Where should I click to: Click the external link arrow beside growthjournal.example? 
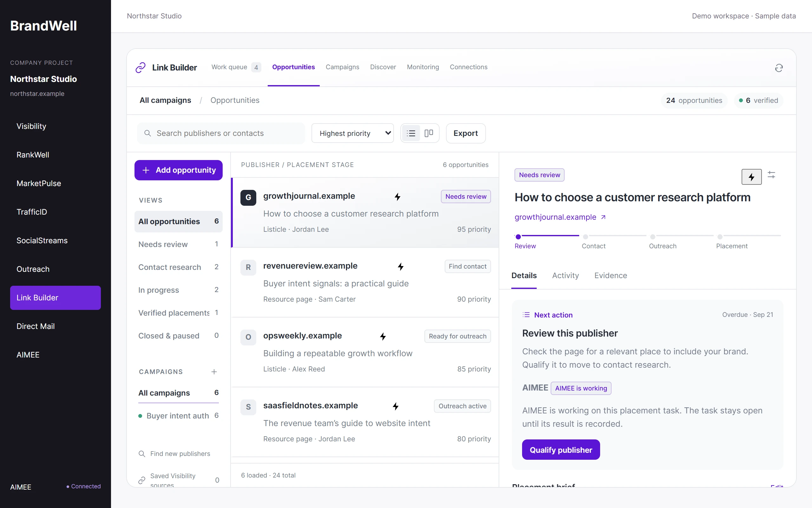click(603, 217)
